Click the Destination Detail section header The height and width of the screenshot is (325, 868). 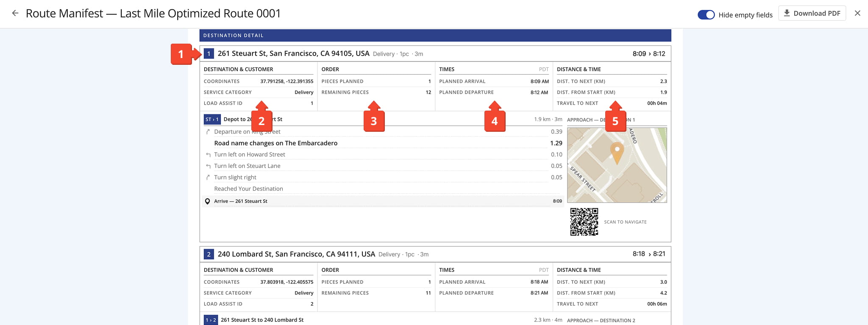coord(435,36)
